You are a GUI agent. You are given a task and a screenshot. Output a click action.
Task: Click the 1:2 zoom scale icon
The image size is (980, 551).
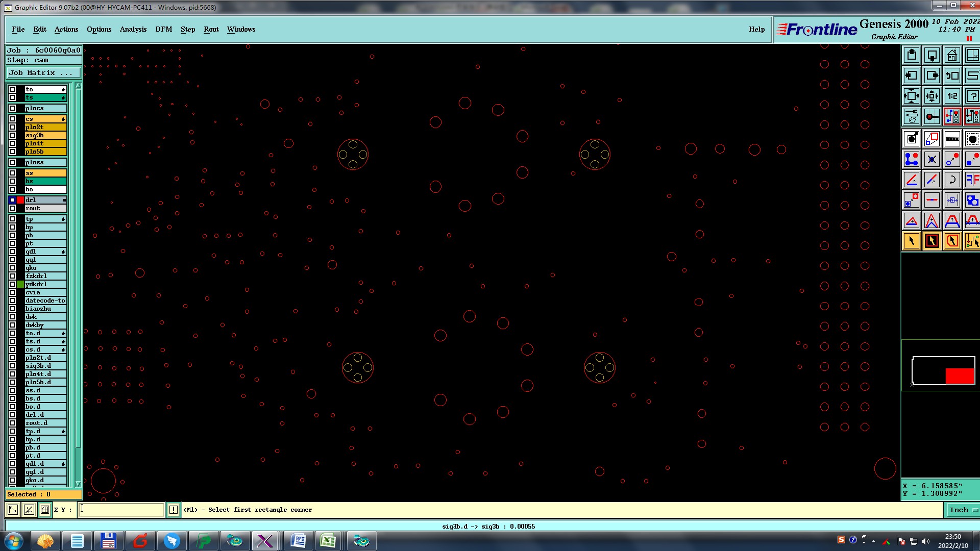coord(952,96)
